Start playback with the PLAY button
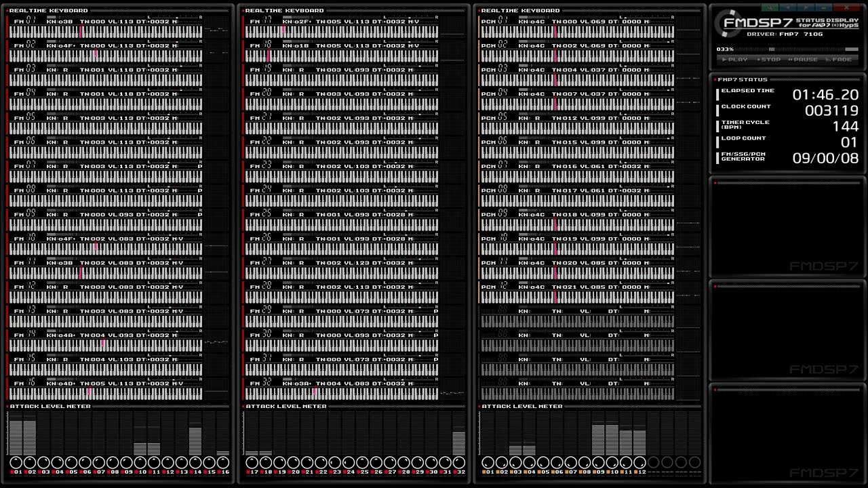Screen dimensions: 868x488 pyautogui.click(x=734, y=60)
